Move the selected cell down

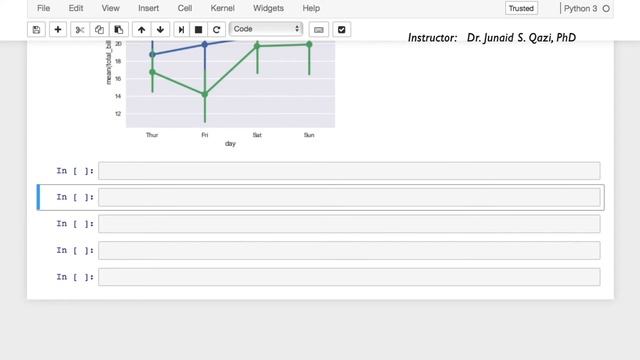(160, 29)
